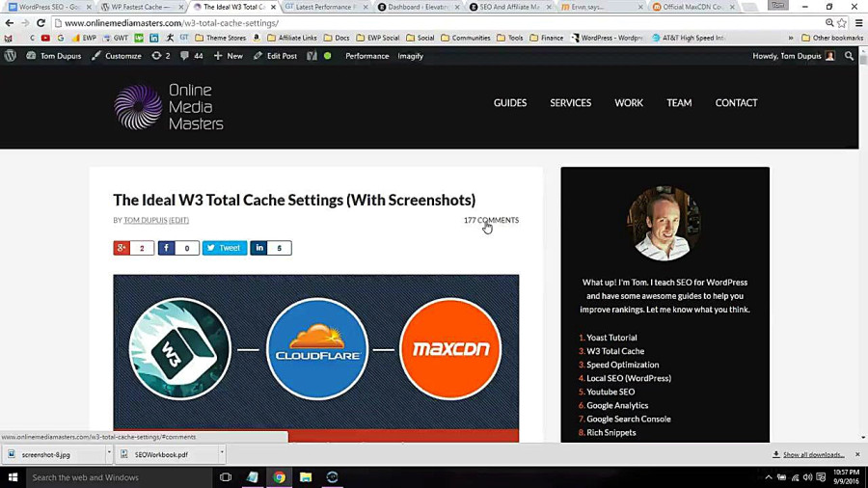Open Imagify in the admin bar
The height and width of the screenshot is (488, 868).
click(410, 56)
